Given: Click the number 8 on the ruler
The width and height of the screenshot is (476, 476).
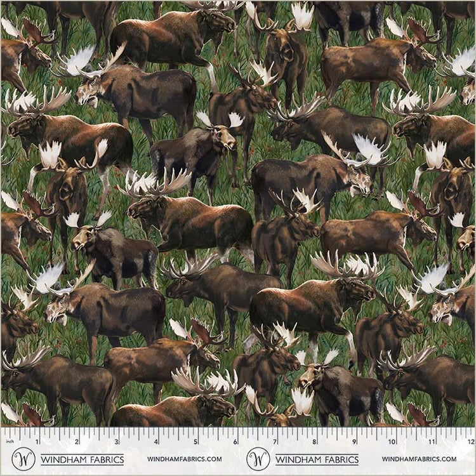Looking at the screenshot, I should [x=314, y=441].
